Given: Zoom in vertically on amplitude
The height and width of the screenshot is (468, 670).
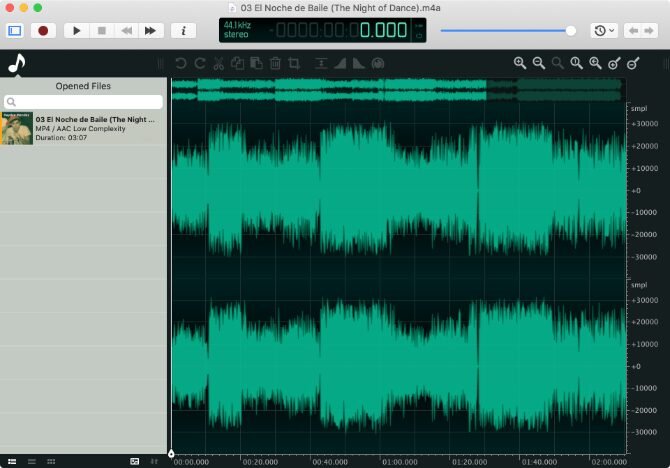Looking at the screenshot, I should tap(614, 63).
